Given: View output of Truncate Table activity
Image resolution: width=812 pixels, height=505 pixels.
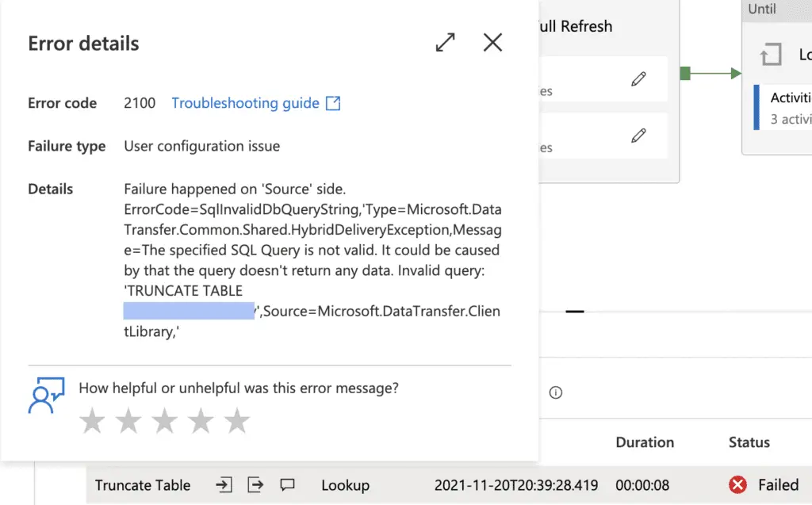Looking at the screenshot, I should (256, 485).
